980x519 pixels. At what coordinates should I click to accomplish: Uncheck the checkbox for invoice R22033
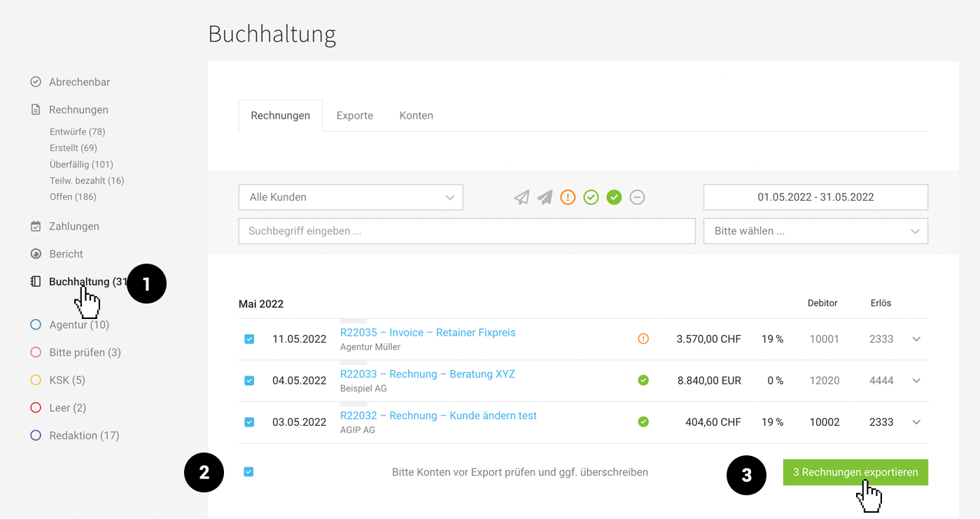[x=249, y=381]
